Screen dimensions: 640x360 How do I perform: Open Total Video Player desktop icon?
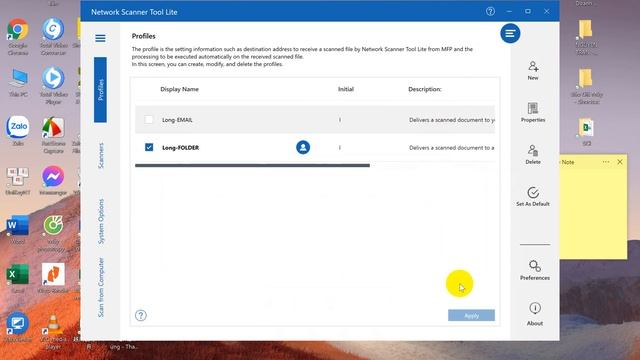(53, 86)
